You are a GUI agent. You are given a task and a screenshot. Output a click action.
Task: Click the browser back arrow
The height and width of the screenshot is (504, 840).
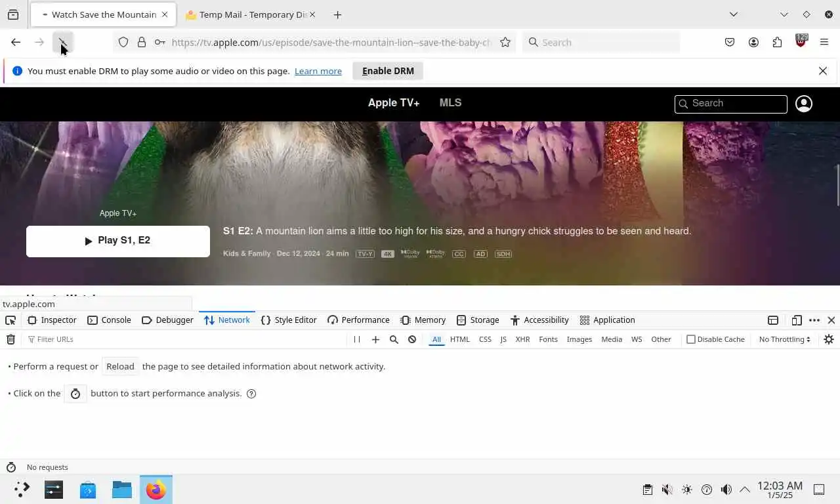click(x=16, y=42)
